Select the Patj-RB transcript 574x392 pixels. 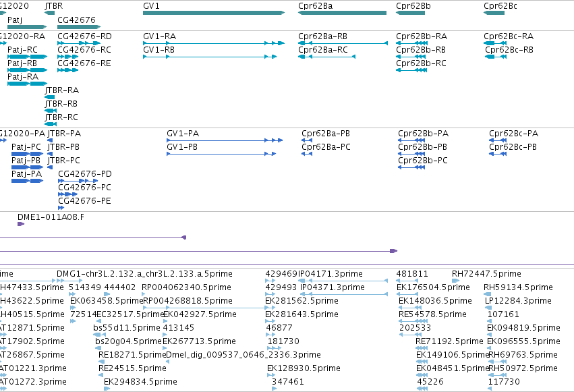[28, 70]
